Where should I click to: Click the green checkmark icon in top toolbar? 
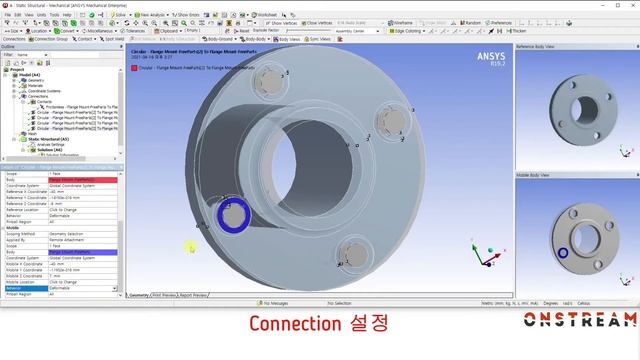click(x=92, y=15)
